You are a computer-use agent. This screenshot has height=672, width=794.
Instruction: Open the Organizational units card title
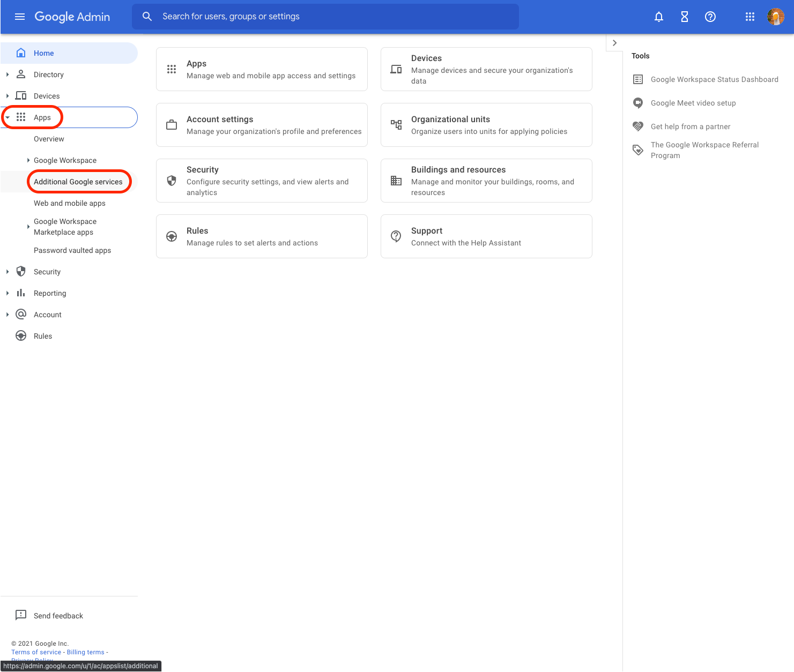coord(450,119)
